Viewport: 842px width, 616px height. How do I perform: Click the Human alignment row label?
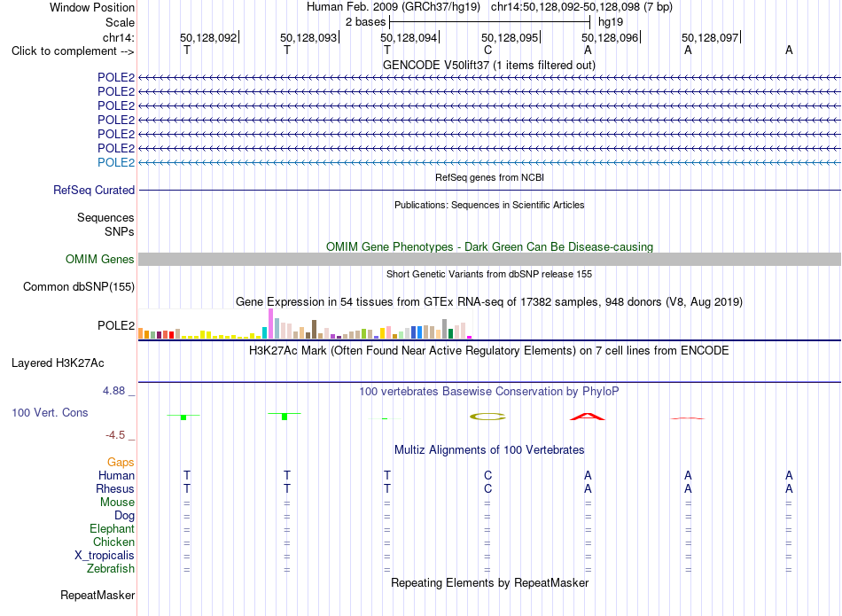(x=116, y=475)
